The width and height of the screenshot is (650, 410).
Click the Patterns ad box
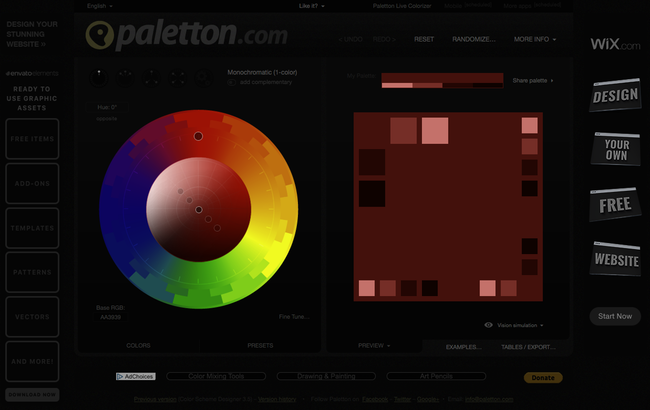[x=32, y=272]
